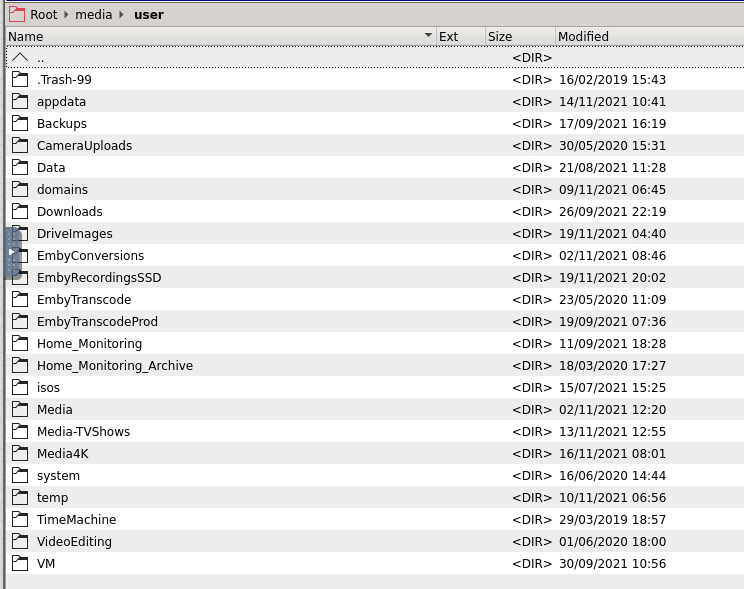
Task: Click the parent directory up-arrow icon
Action: [x=19, y=58]
